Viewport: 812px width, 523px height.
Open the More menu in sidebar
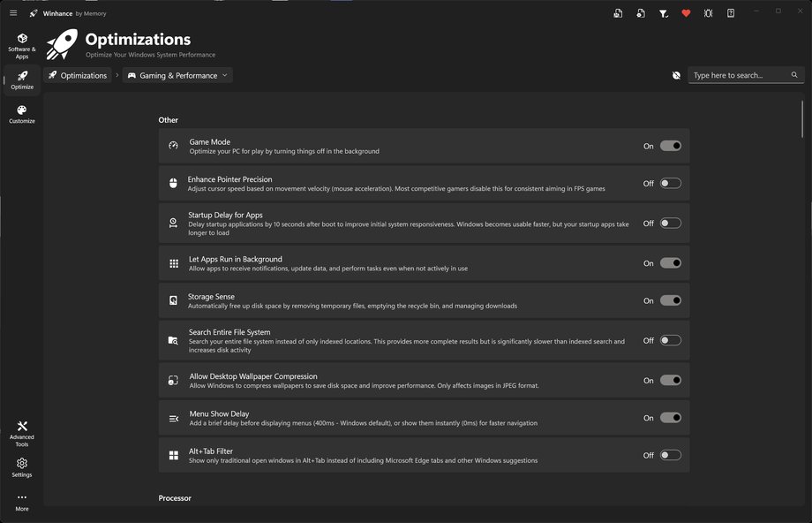click(22, 502)
